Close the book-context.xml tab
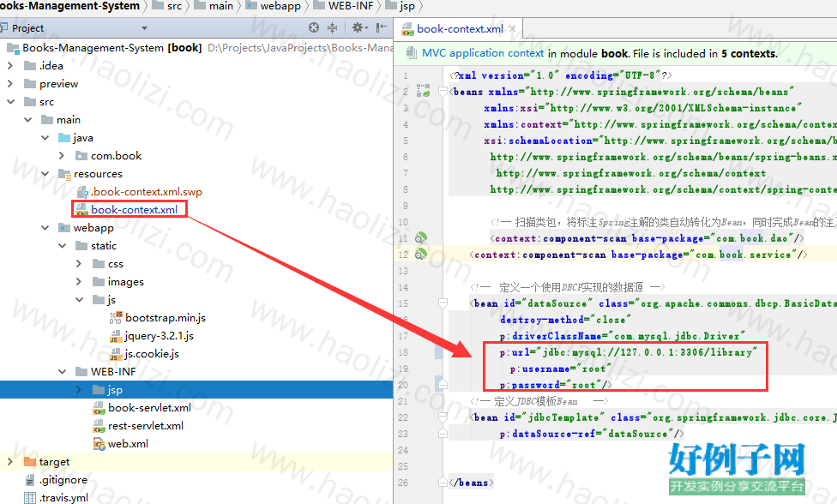Image resolution: width=837 pixels, height=504 pixels. coord(513,29)
